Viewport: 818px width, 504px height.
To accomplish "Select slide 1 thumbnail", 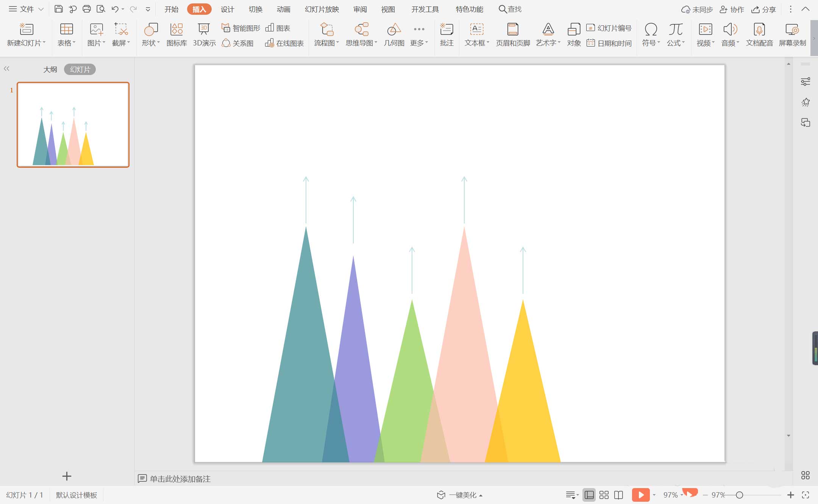I will pyautogui.click(x=73, y=125).
